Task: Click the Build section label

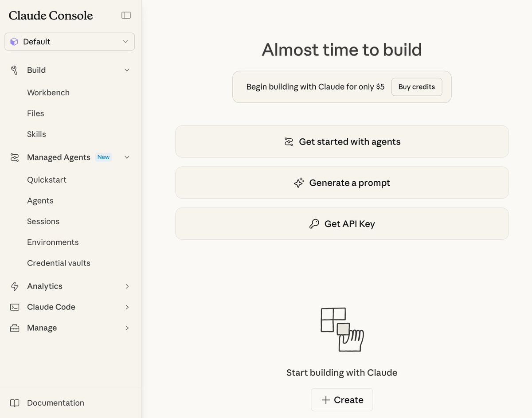Action: point(36,70)
